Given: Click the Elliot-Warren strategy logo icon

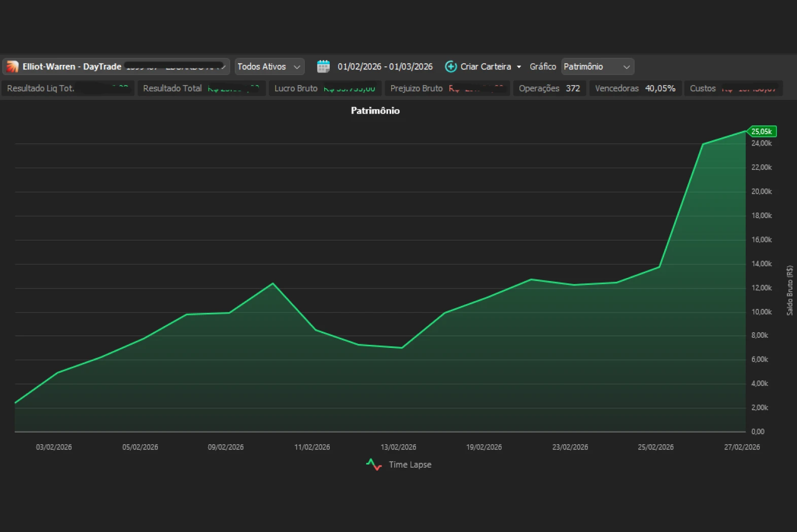Looking at the screenshot, I should point(12,66).
